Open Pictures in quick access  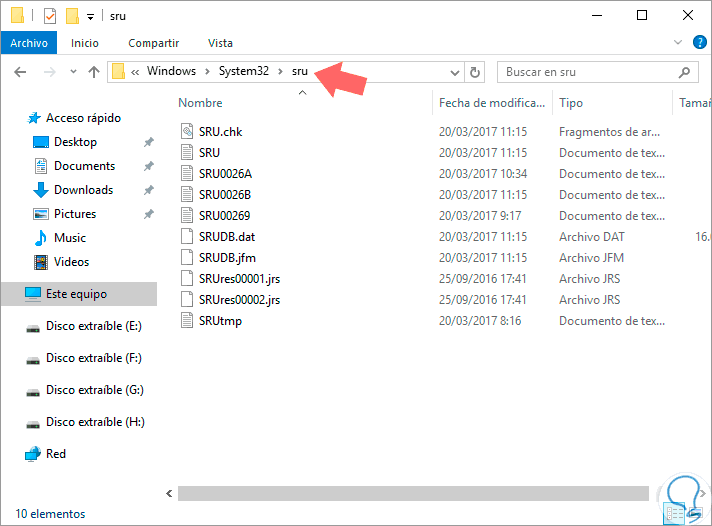[x=75, y=214]
